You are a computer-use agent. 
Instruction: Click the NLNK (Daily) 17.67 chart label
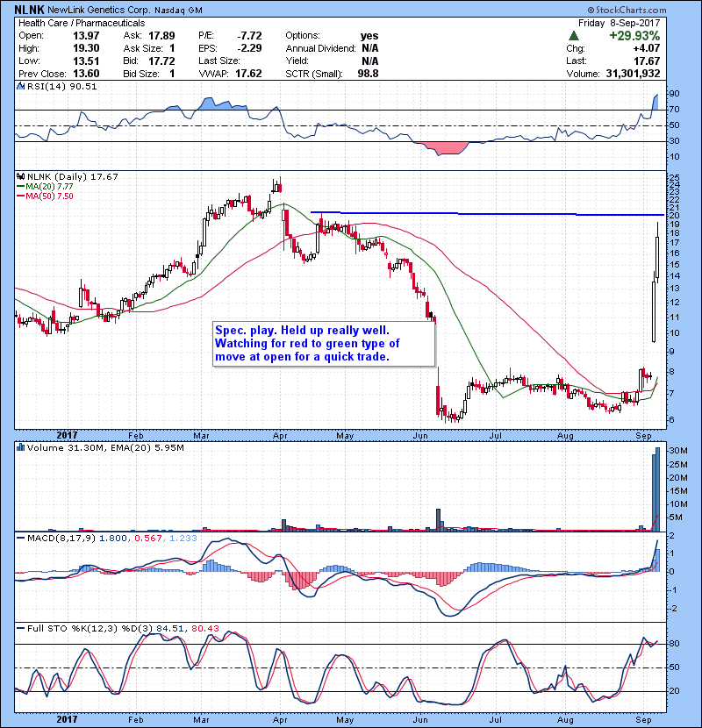tap(73, 176)
